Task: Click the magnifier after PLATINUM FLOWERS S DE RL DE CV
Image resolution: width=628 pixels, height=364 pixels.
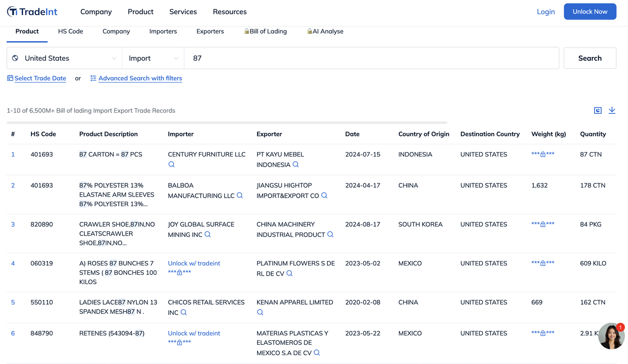Action: (x=289, y=274)
